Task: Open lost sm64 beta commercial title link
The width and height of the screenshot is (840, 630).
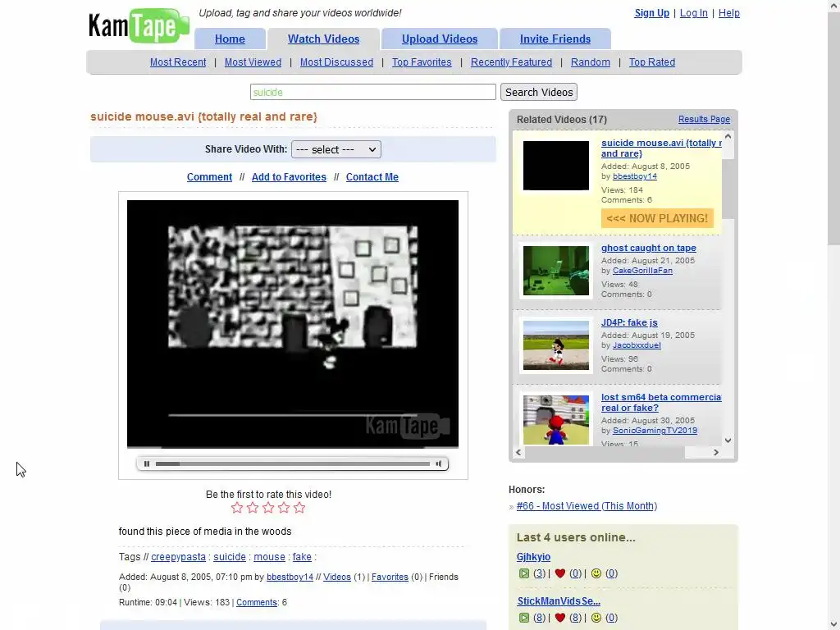Action: (661, 402)
